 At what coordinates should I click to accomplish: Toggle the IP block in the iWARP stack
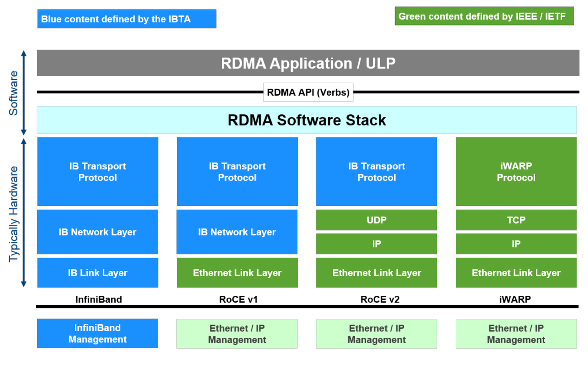pos(516,244)
